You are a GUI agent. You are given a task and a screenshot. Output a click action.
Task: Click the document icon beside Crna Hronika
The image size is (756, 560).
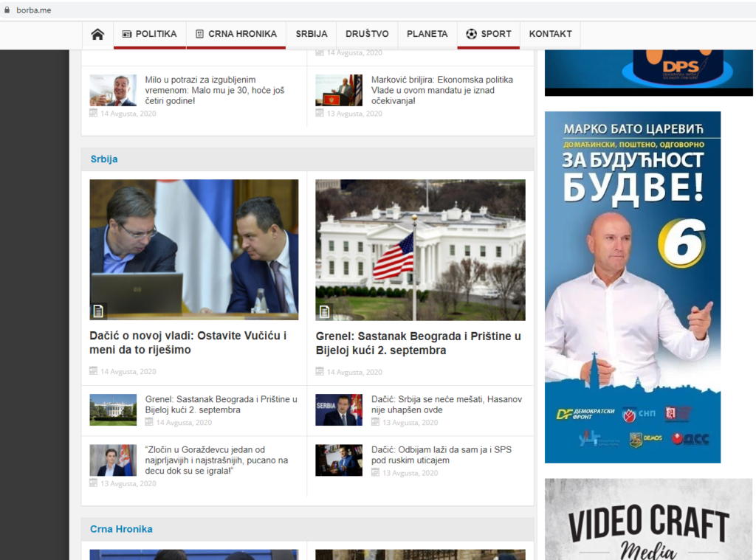pos(199,34)
